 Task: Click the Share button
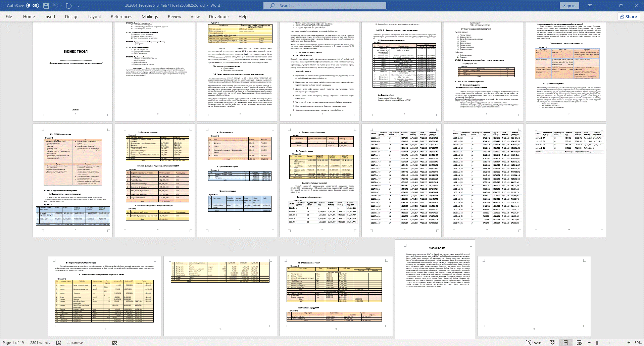(x=628, y=16)
